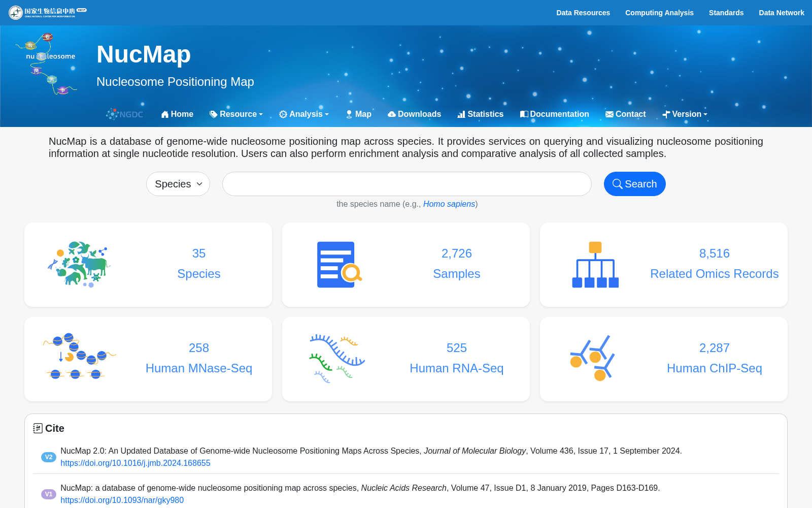Open the Statistics page

[x=481, y=114]
